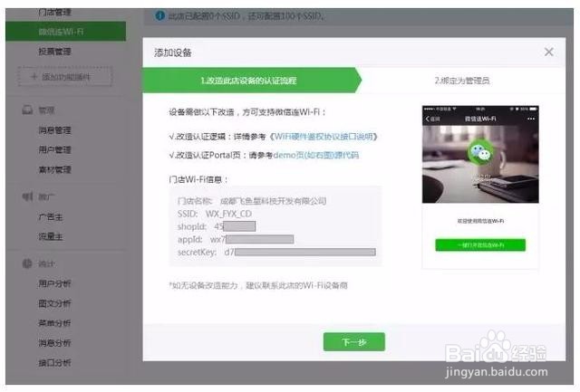Viewport: 580px width, 392px height.
Task: Click the 统计 pie chart icon
Action: coord(27,263)
